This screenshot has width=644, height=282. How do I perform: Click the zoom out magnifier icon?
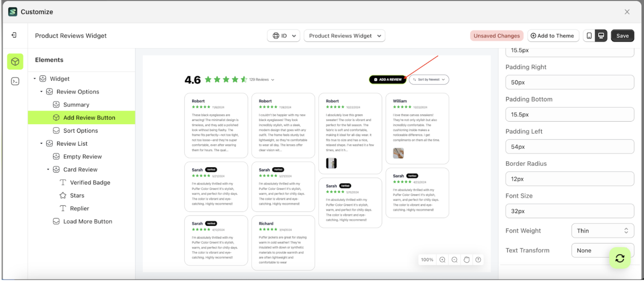tap(454, 260)
